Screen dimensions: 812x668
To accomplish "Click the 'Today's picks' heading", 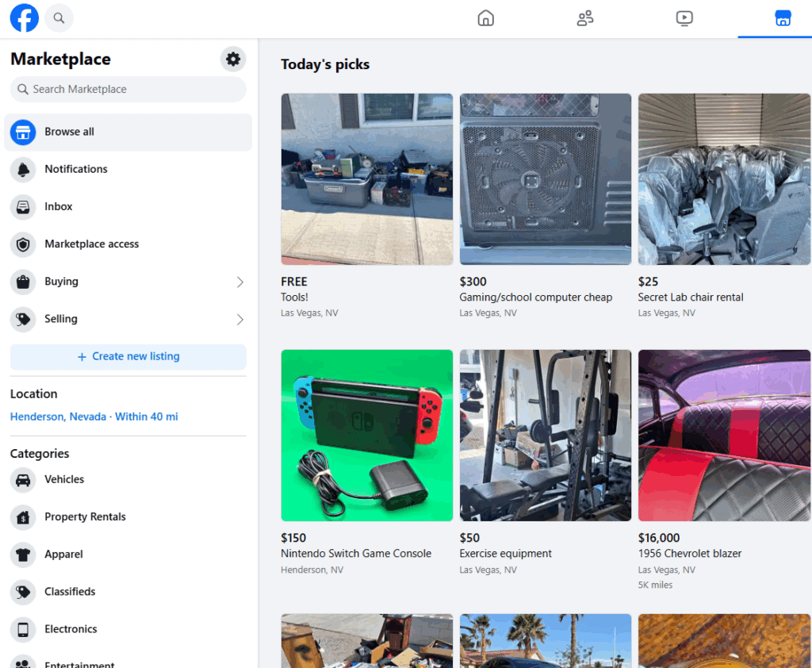I will (x=325, y=64).
